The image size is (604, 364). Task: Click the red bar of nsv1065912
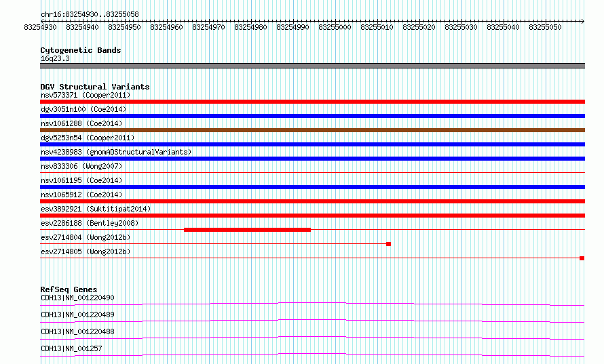pos(312,201)
